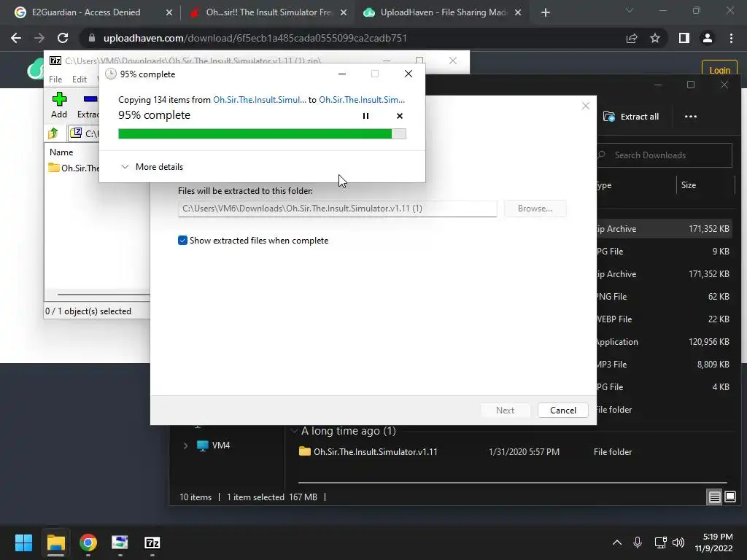747x560 pixels.
Task: Click the 7-Zip Add plus icon
Action: coord(59,99)
